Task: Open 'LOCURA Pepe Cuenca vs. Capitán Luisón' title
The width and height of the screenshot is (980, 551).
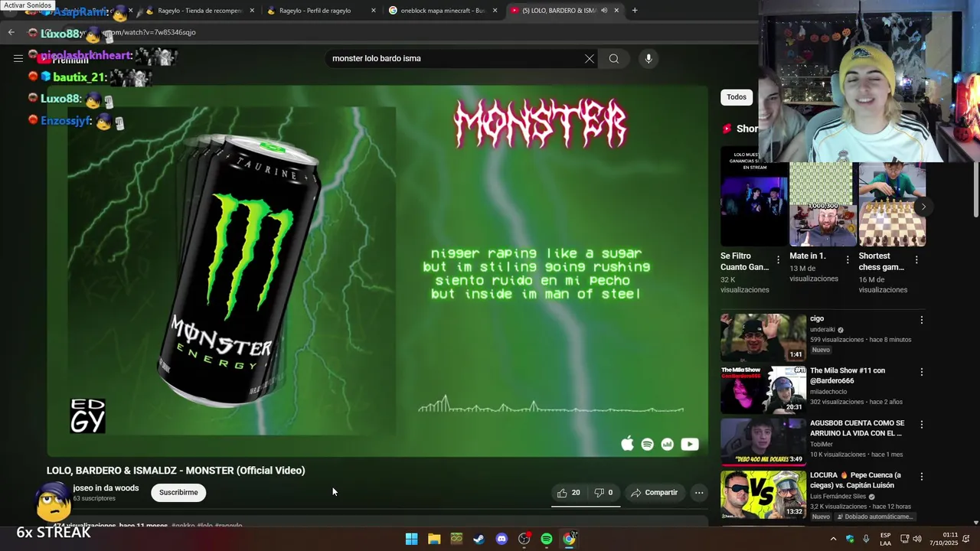Action: point(855,480)
